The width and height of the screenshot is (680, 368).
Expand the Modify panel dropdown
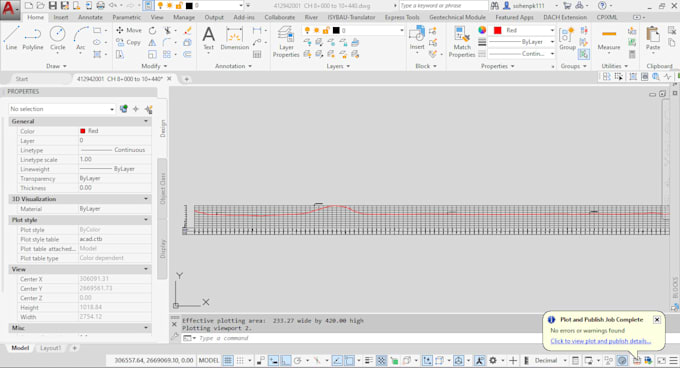point(154,66)
